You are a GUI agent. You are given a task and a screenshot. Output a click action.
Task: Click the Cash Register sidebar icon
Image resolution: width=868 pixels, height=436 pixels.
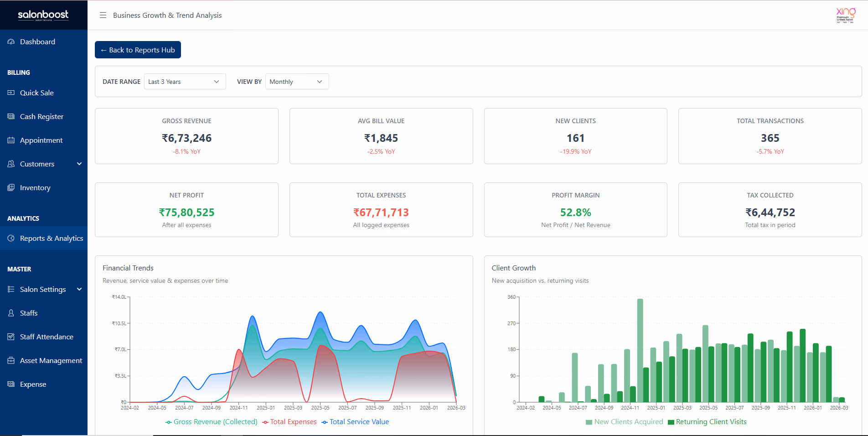pyautogui.click(x=11, y=116)
